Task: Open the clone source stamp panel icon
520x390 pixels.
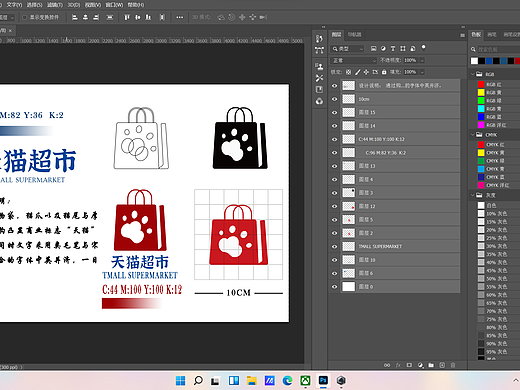Action: (319, 66)
